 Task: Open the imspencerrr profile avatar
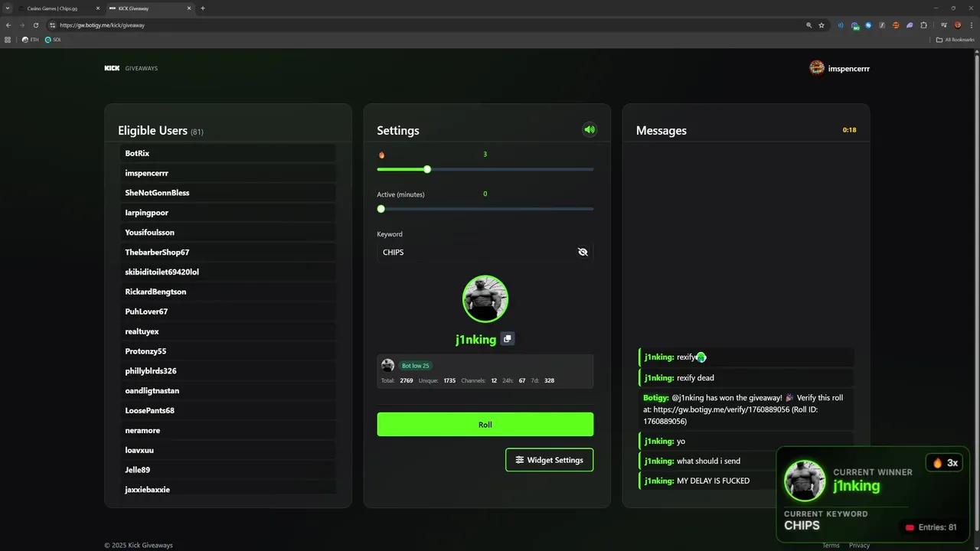[x=817, y=68]
